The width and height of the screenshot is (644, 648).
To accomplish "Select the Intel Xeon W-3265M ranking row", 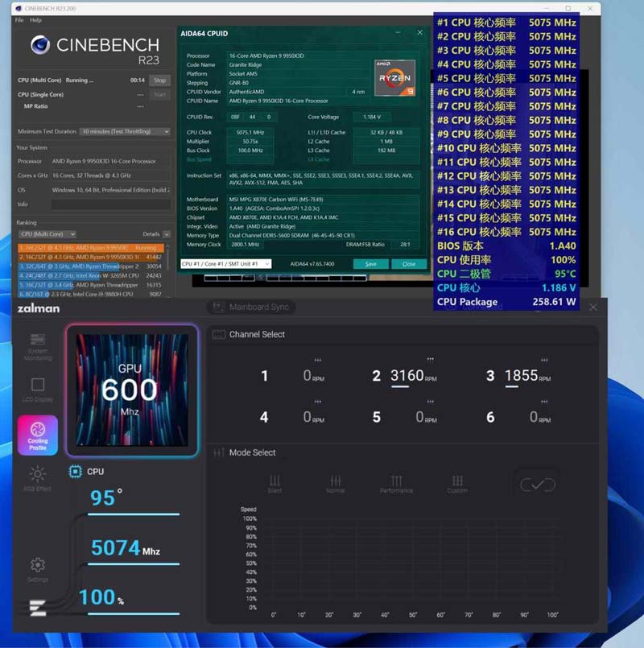I will pos(91,275).
